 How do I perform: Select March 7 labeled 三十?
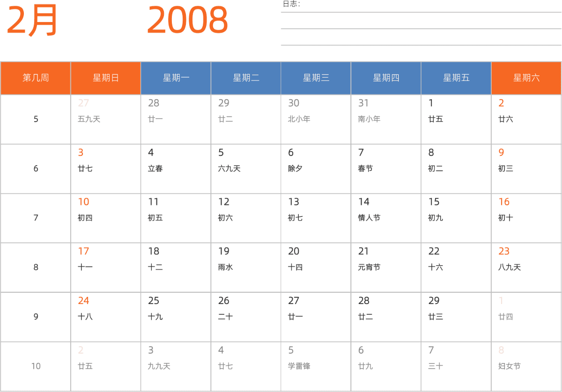click(456, 366)
